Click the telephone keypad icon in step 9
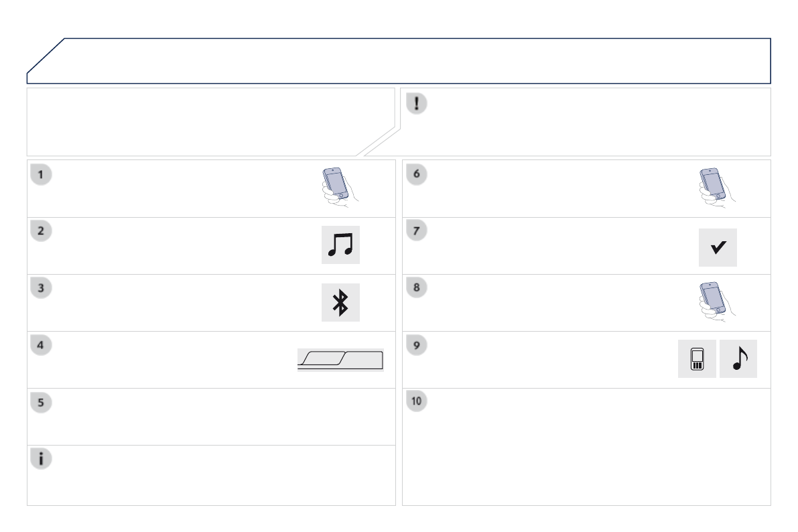Screen dimensions: 798x532 [x=696, y=359]
